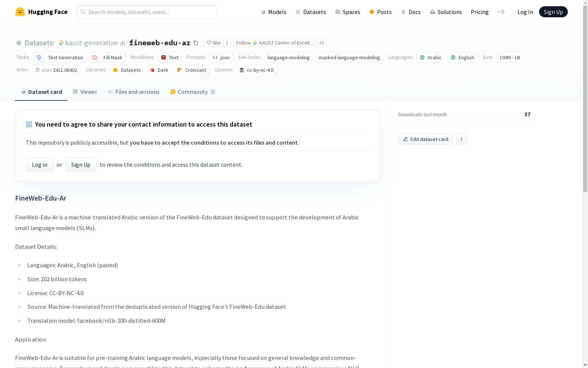
Task: Open the kaust-generative-ai organization avatar icon
Action: coord(61,43)
